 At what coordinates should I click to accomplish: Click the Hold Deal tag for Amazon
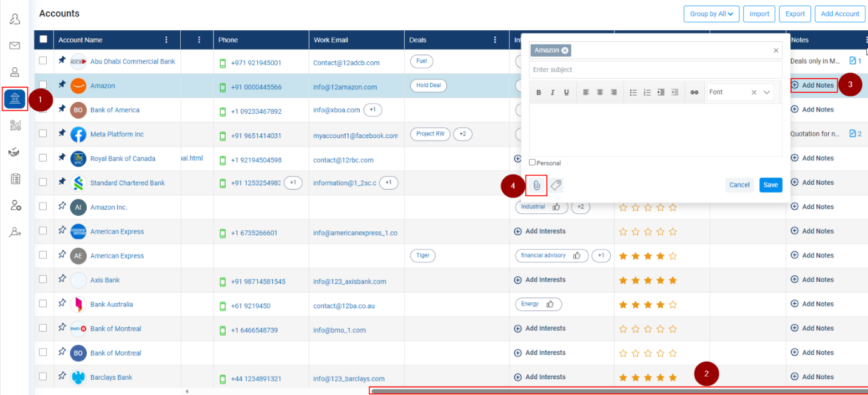point(428,85)
